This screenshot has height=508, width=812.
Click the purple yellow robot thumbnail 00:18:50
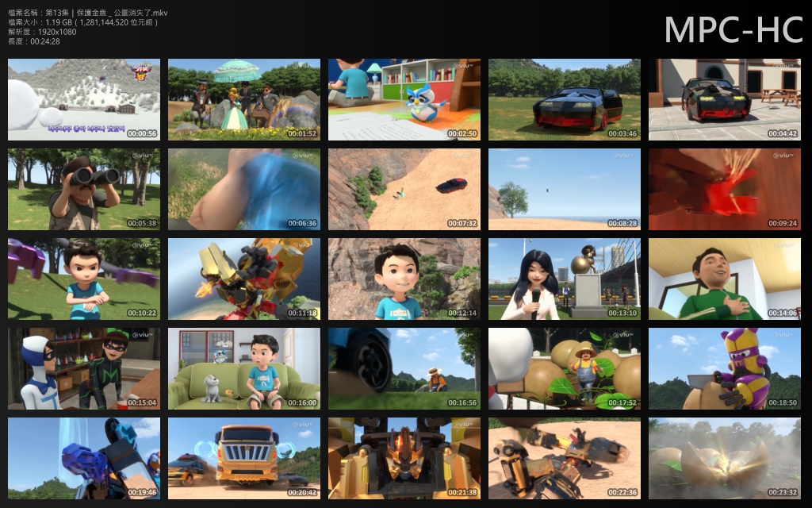point(725,368)
